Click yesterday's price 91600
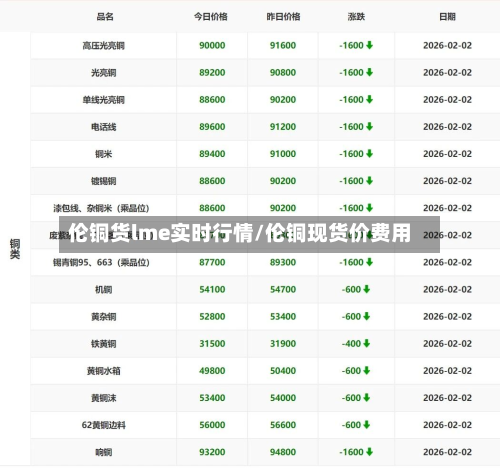This screenshot has width=500, height=469. [x=283, y=45]
